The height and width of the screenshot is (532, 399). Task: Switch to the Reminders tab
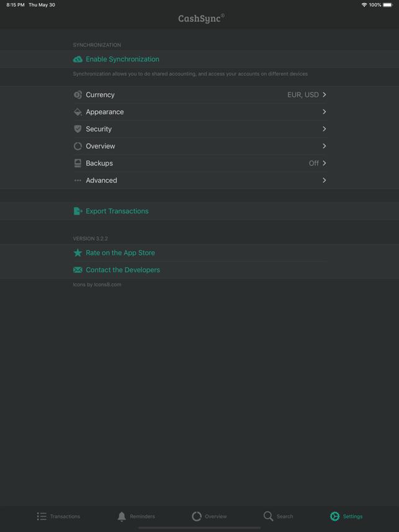136,516
